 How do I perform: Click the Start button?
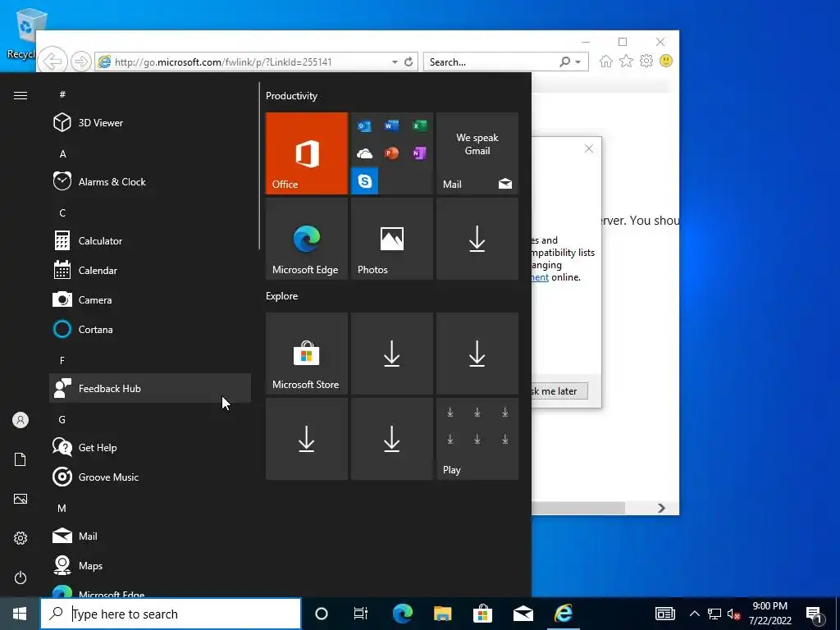20,614
